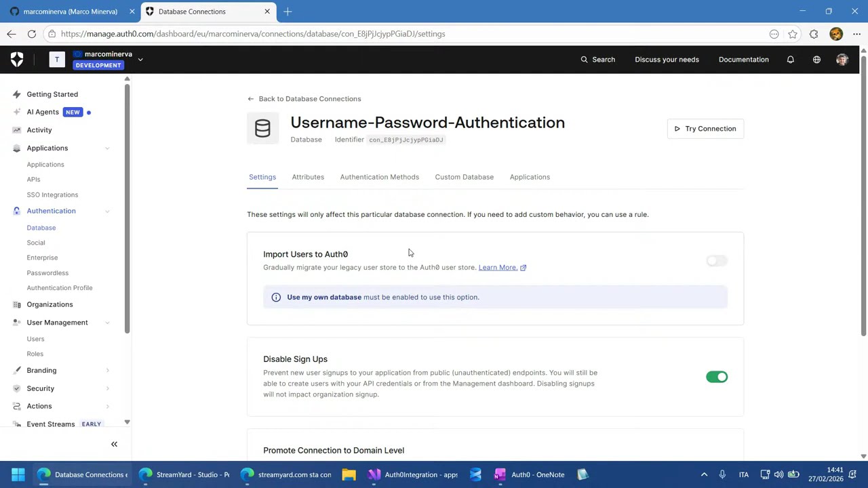Click the address bar URL
This screenshot has height=488, width=868.
coord(253,34)
